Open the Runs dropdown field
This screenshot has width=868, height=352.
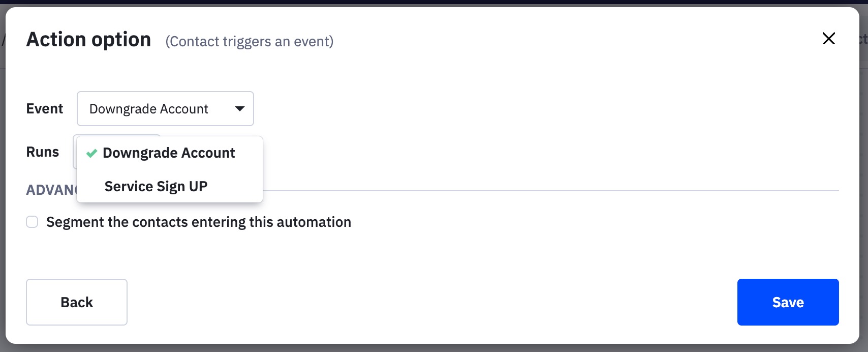tap(117, 152)
